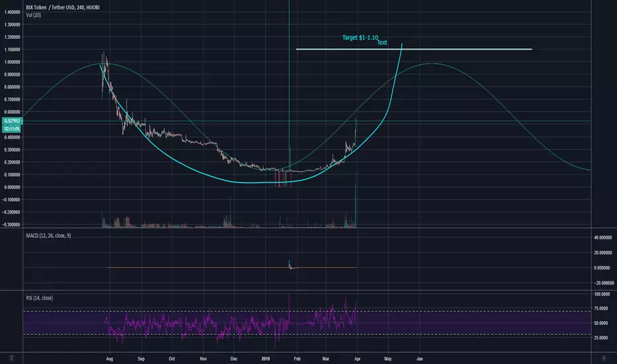Click the -0.300000 price axis label

point(12,225)
